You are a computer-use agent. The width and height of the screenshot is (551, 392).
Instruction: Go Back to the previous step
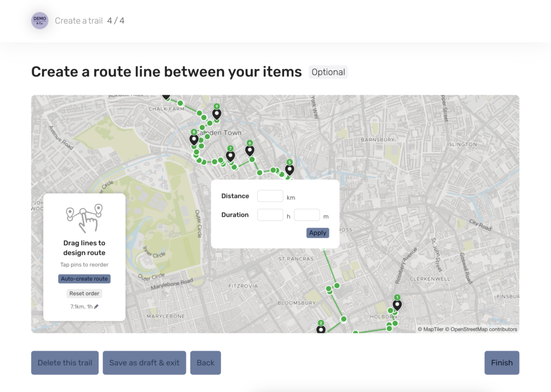click(x=206, y=363)
